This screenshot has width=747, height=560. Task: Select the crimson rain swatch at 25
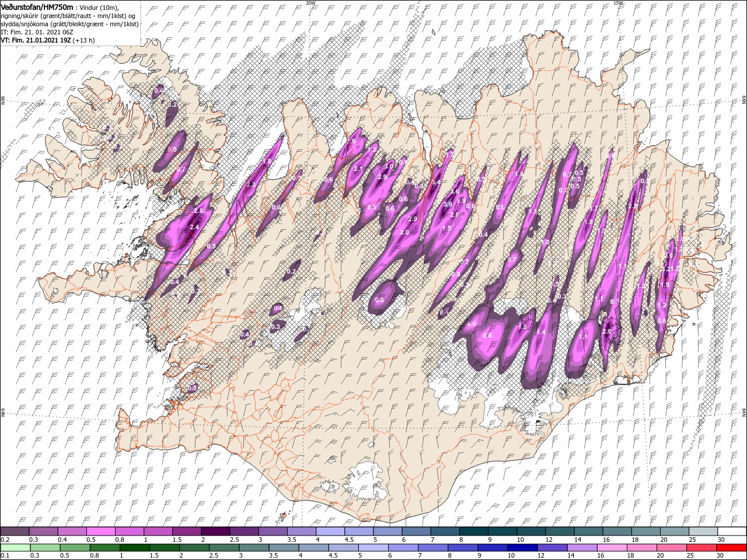(701, 548)
